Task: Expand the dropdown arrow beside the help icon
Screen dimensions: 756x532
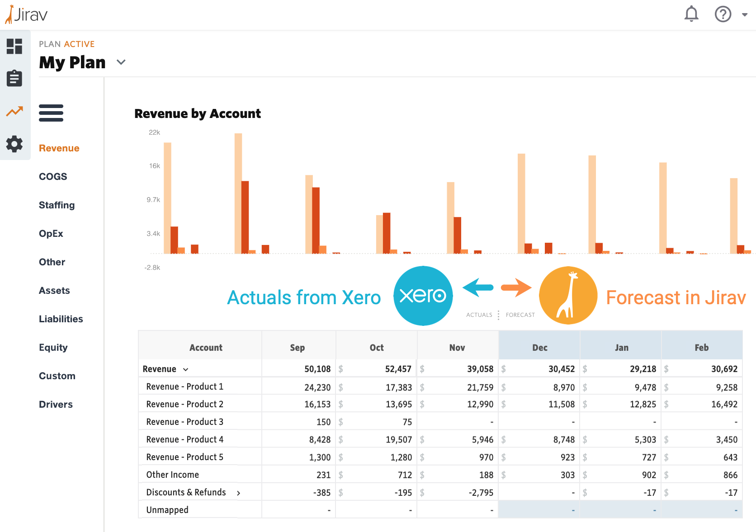Action: [x=745, y=14]
